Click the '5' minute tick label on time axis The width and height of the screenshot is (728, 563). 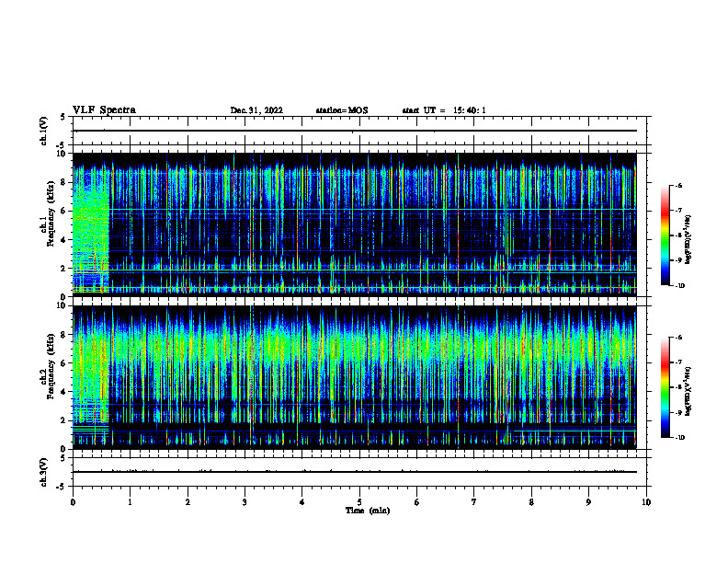359,502
